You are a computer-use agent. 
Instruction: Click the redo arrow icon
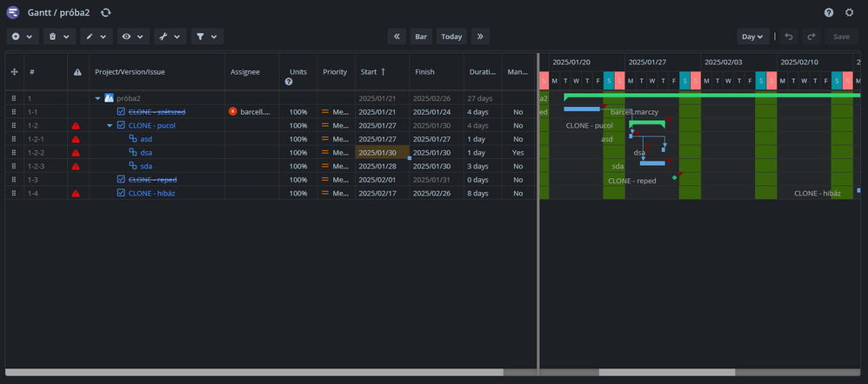(x=811, y=36)
